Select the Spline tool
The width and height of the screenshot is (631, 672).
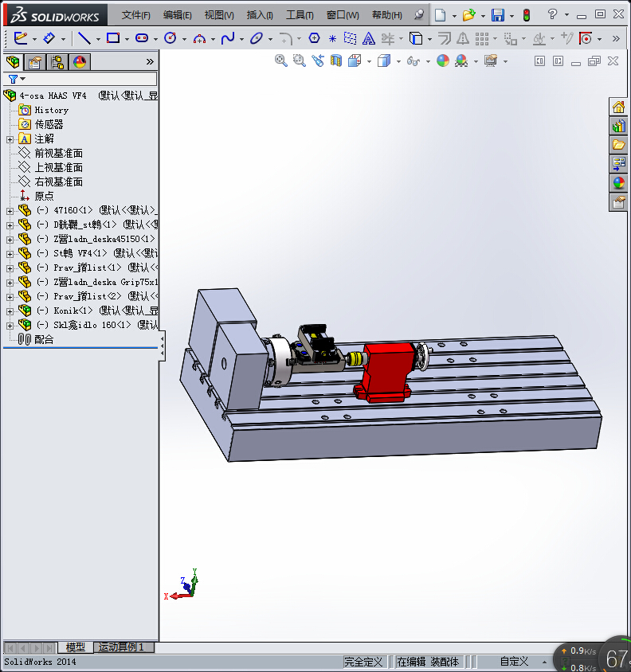coord(228,38)
